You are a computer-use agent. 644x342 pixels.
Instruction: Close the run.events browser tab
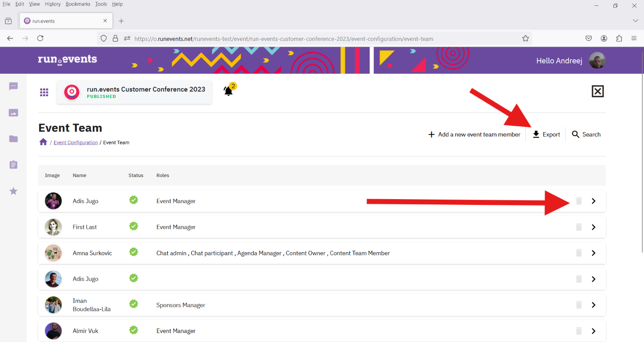105,21
